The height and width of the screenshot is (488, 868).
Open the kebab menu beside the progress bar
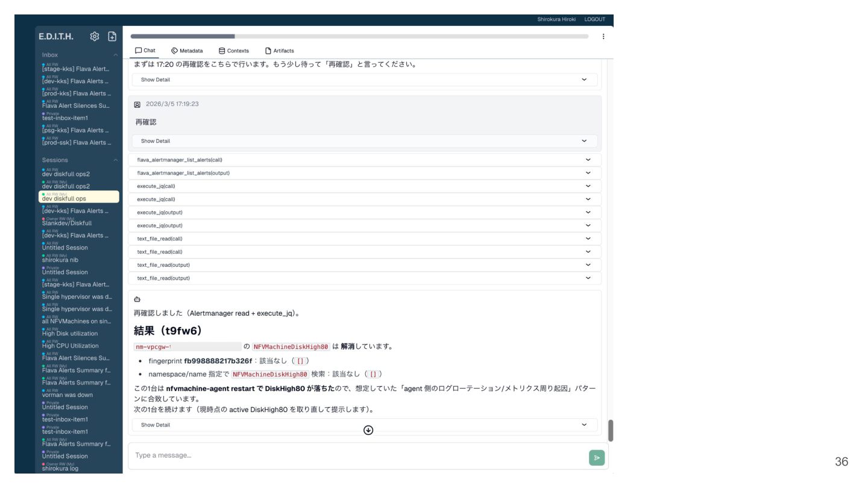(x=603, y=37)
